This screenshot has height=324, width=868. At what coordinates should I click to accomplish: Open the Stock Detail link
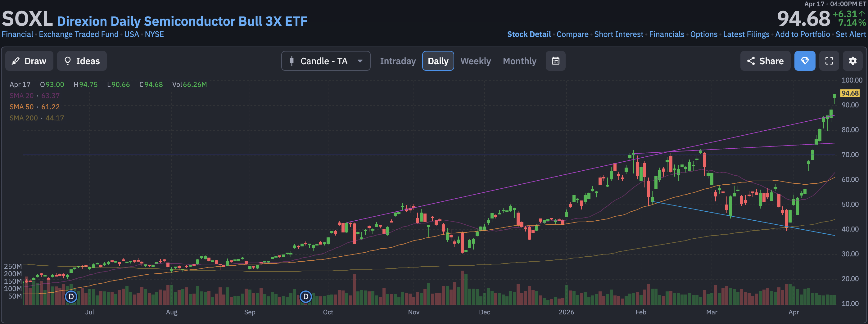pos(529,34)
